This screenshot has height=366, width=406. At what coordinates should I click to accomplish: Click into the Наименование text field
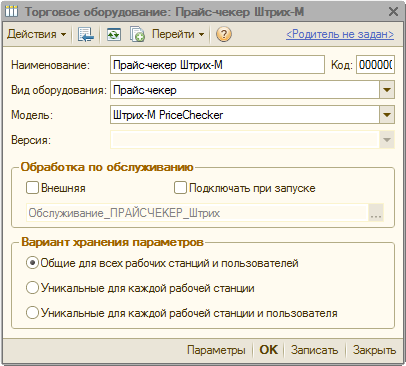pyautogui.click(x=217, y=65)
